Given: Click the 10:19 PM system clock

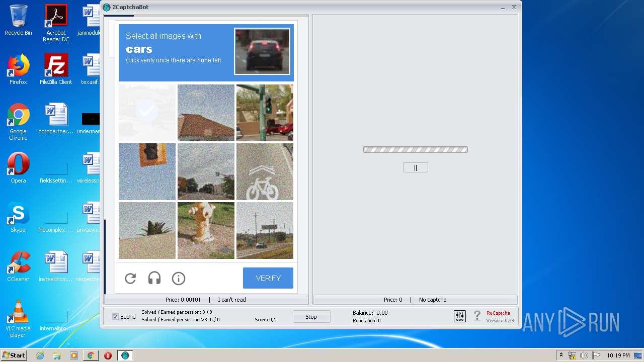Looking at the screenshot, I should (618, 355).
